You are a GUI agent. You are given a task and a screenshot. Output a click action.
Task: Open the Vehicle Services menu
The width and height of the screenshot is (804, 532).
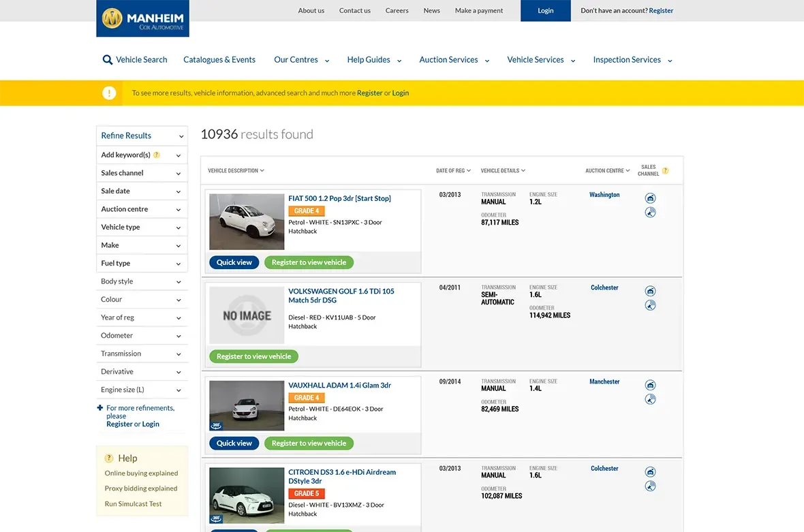(x=542, y=60)
